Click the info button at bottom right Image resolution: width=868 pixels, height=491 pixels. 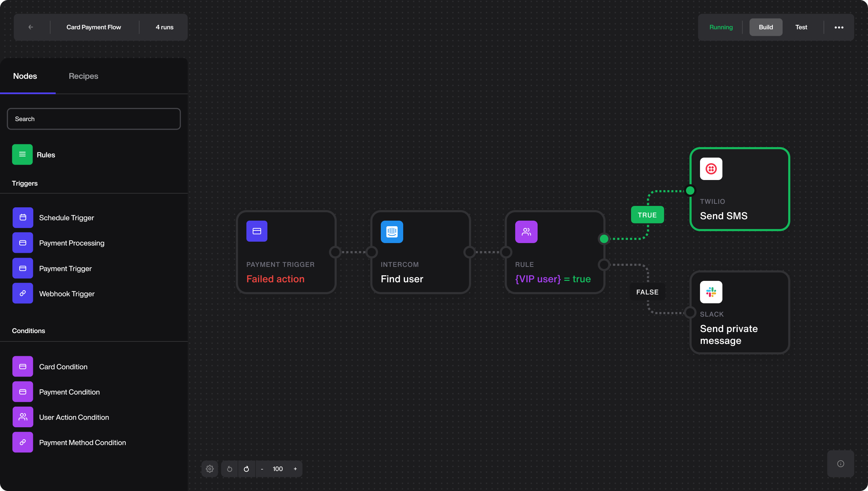click(x=841, y=464)
